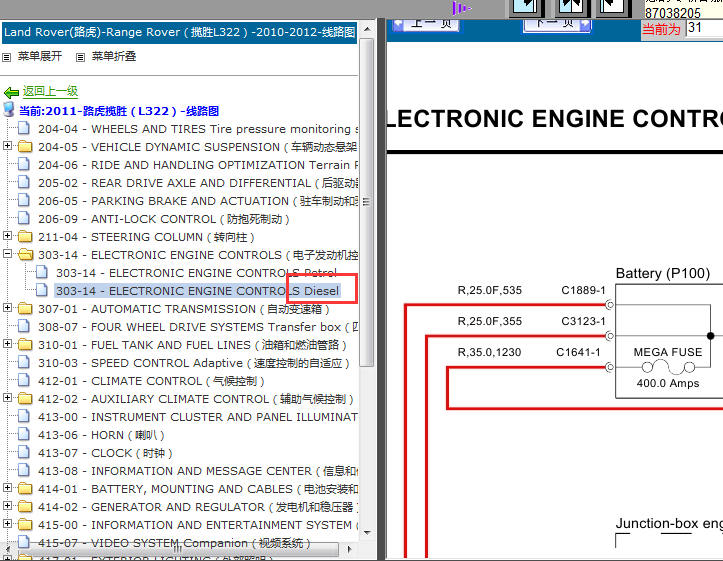Click the current page number field showing 31
The height and width of the screenshot is (561, 723).
tap(705, 28)
